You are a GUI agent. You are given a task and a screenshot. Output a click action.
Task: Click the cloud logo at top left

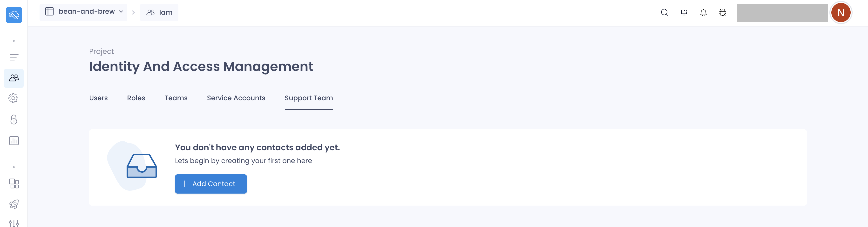click(x=14, y=15)
